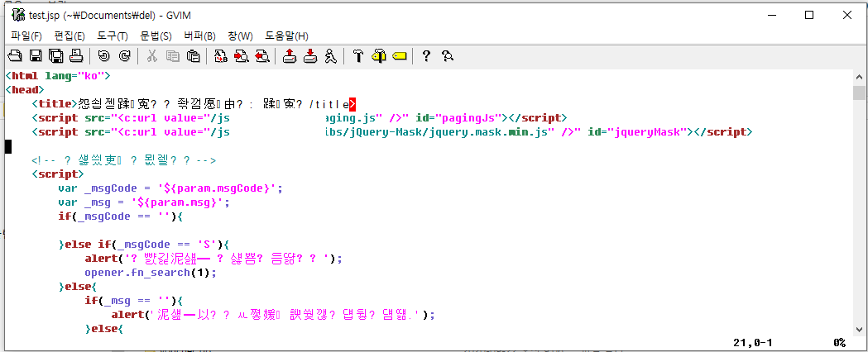The image size is (868, 352).
Task: Run a Vim script with the running-man icon
Action: tap(330, 56)
